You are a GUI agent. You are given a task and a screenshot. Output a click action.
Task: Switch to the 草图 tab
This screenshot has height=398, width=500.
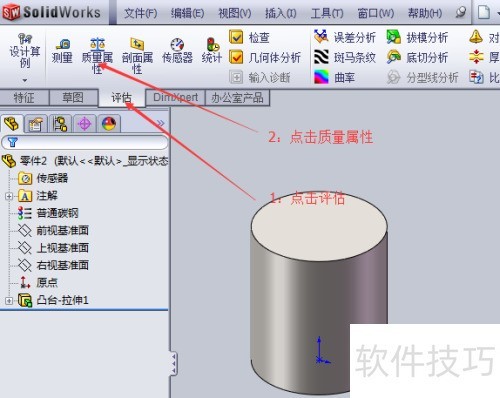pos(73,98)
